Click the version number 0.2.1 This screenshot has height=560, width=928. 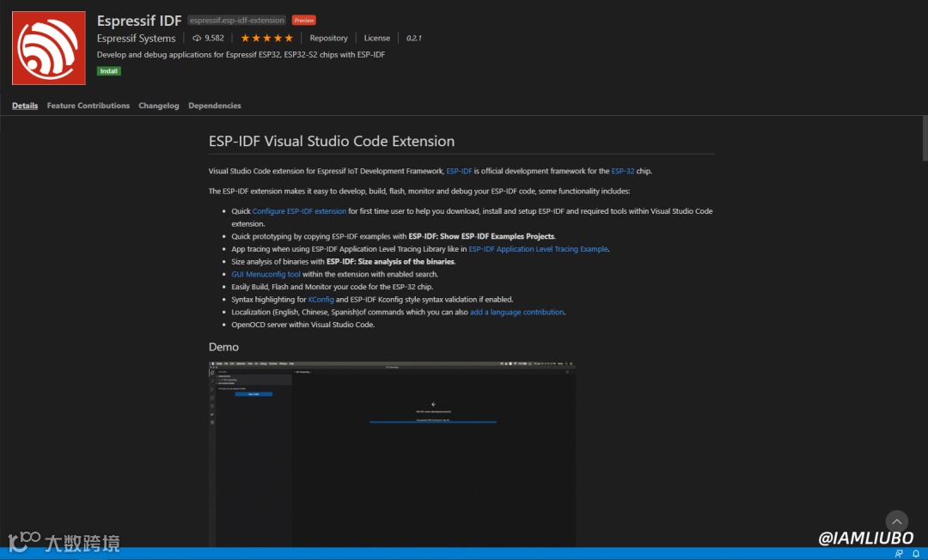[413, 38]
